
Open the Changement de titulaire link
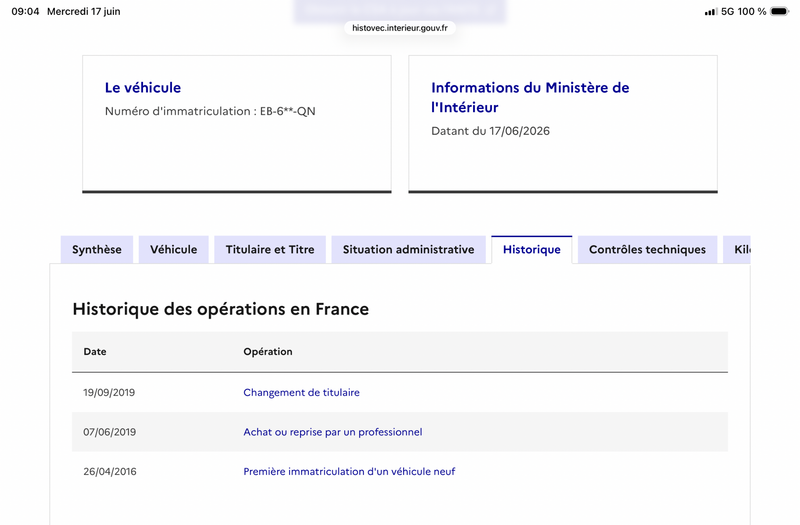[301, 392]
